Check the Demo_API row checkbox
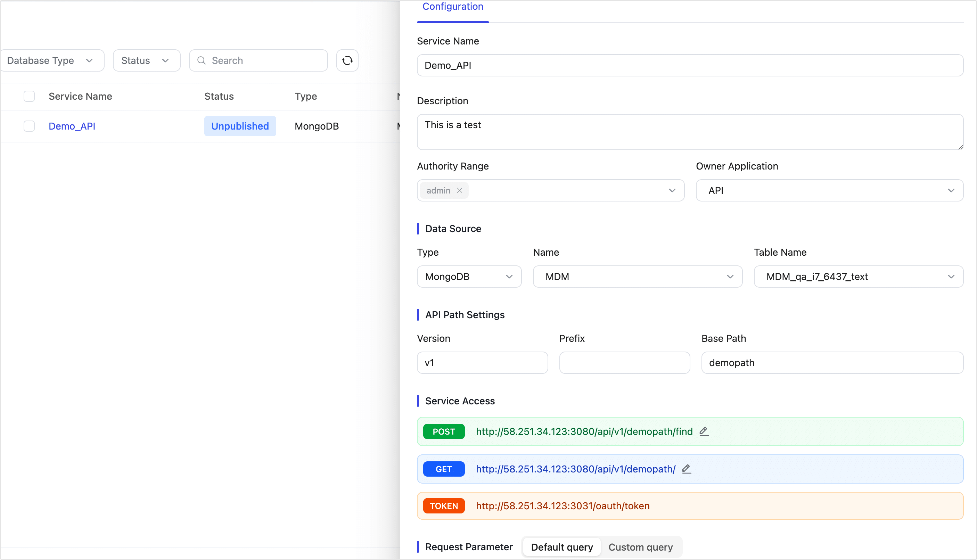977x560 pixels. [x=29, y=126]
